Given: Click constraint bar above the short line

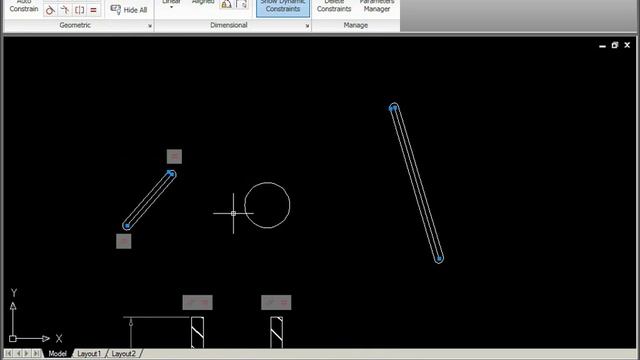Looking at the screenshot, I should tap(174, 156).
